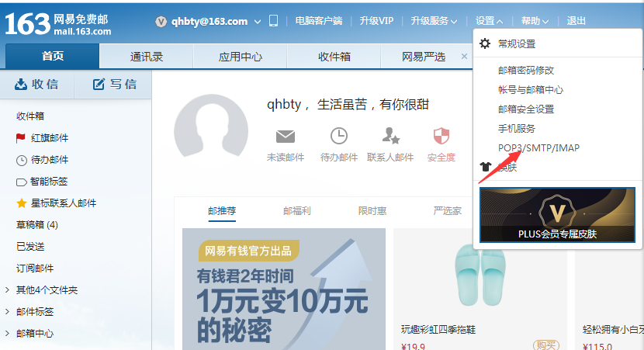Click the tag icon beside 智能标签
The width and height of the screenshot is (644, 350).
pyautogui.click(x=22, y=182)
